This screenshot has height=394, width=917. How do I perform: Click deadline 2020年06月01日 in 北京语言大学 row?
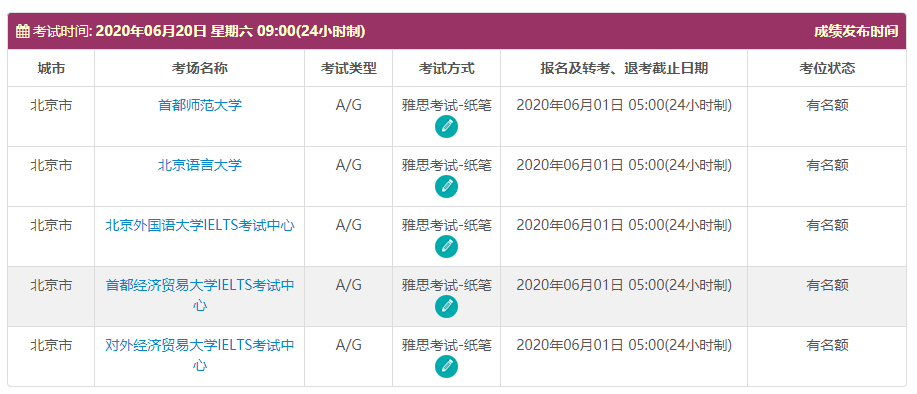click(624, 165)
